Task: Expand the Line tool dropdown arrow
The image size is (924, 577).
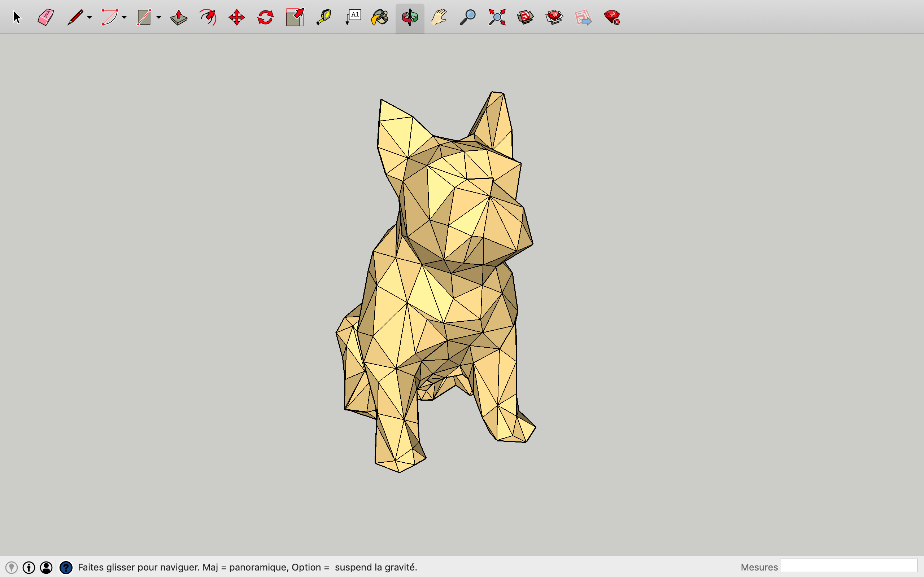Action: [90, 17]
